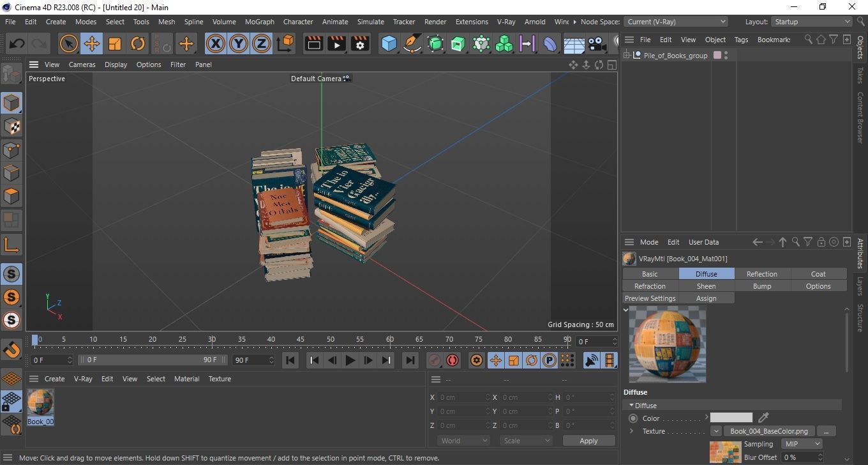Open World coordinate system dropdown
This screenshot has height=465, width=868.
point(463,441)
